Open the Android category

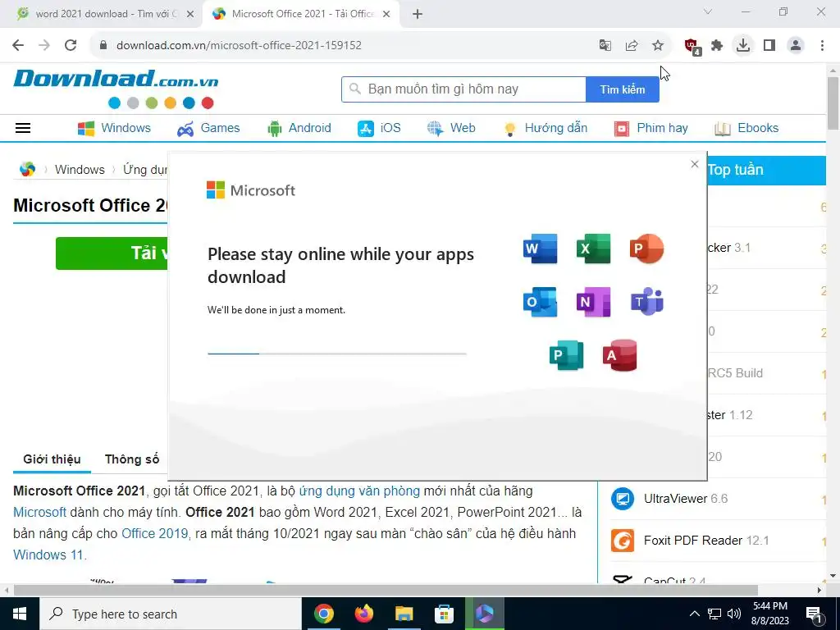[x=299, y=128]
